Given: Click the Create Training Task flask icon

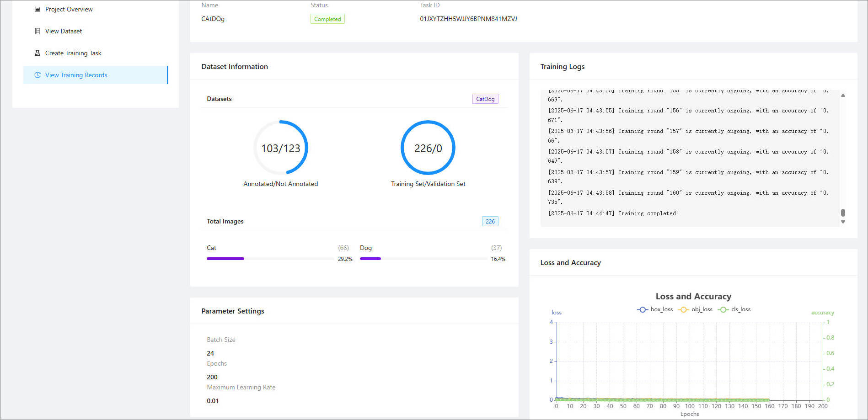Looking at the screenshot, I should (x=38, y=53).
